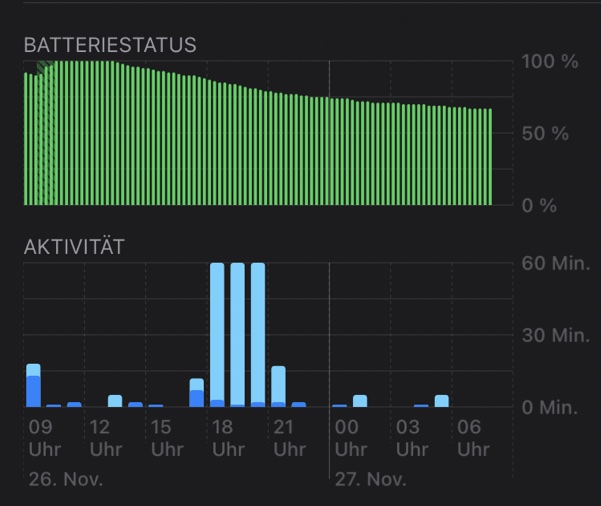The width and height of the screenshot is (601, 506).
Task: Click the 0 % axis label
Action: (x=539, y=206)
